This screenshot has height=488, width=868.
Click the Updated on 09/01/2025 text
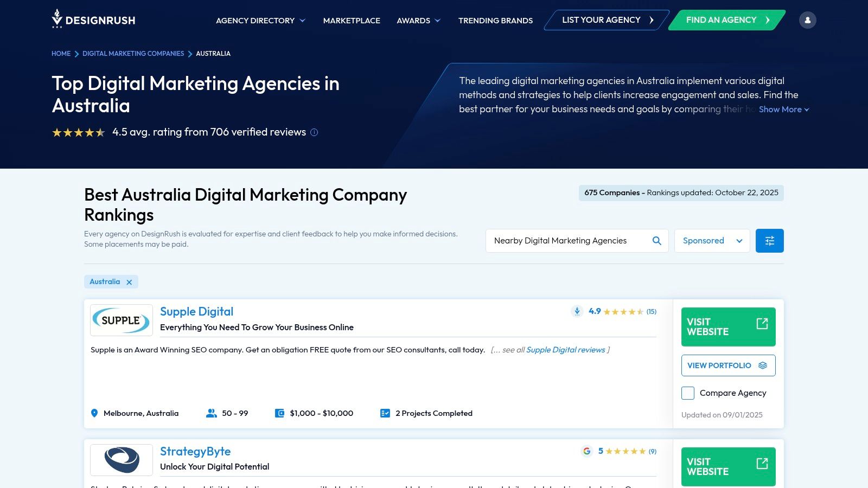tap(722, 415)
